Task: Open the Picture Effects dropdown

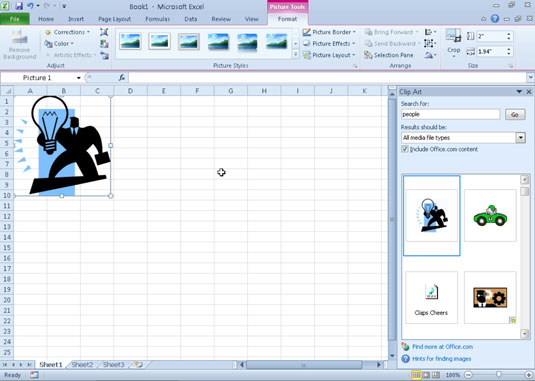Action: point(329,44)
